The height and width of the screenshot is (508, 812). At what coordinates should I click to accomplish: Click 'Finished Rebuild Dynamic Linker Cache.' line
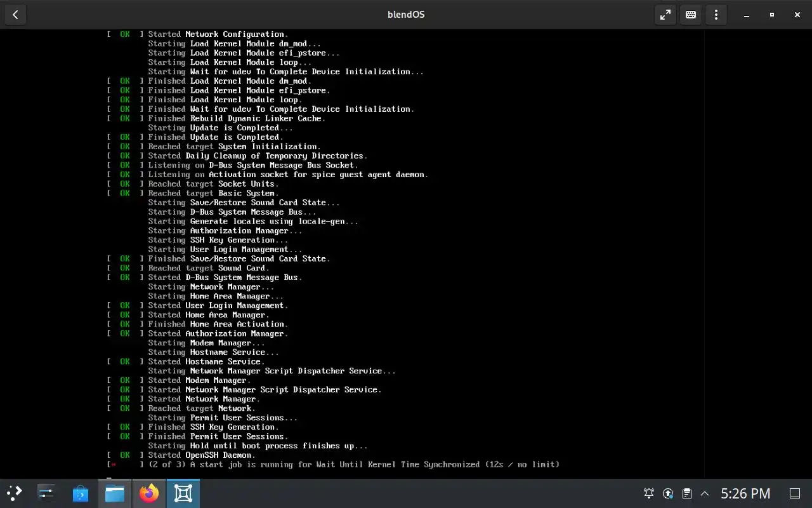(237, 118)
